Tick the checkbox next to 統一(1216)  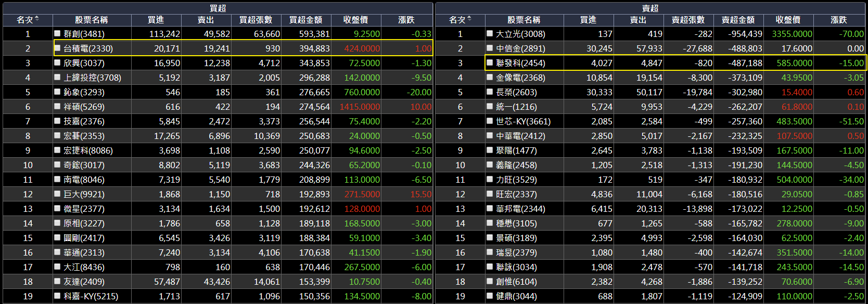[490, 106]
